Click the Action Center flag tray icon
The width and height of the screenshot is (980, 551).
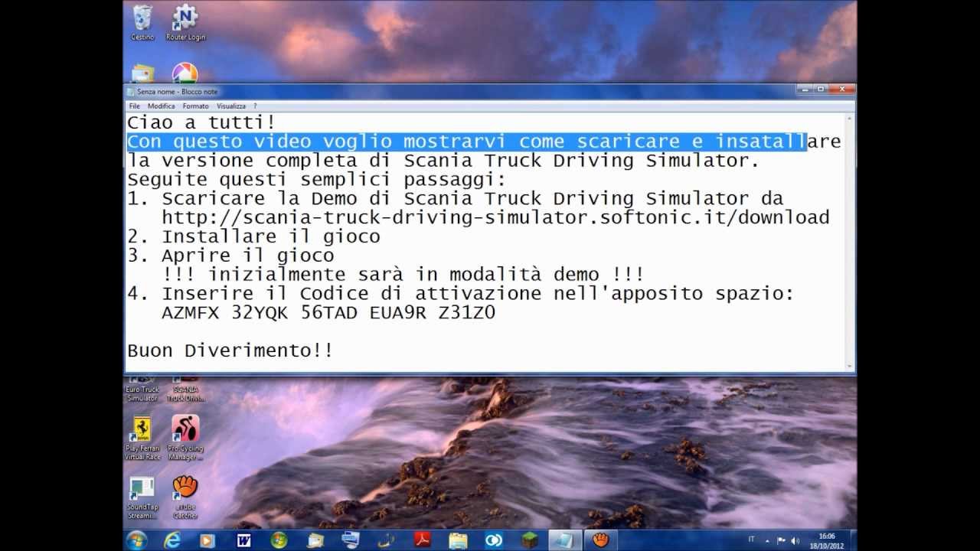pyautogui.click(x=782, y=540)
